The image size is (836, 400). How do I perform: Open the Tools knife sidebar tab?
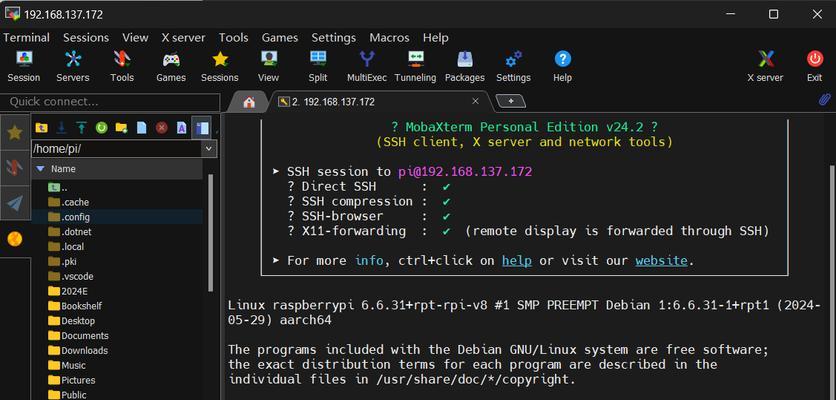pyautogui.click(x=14, y=168)
